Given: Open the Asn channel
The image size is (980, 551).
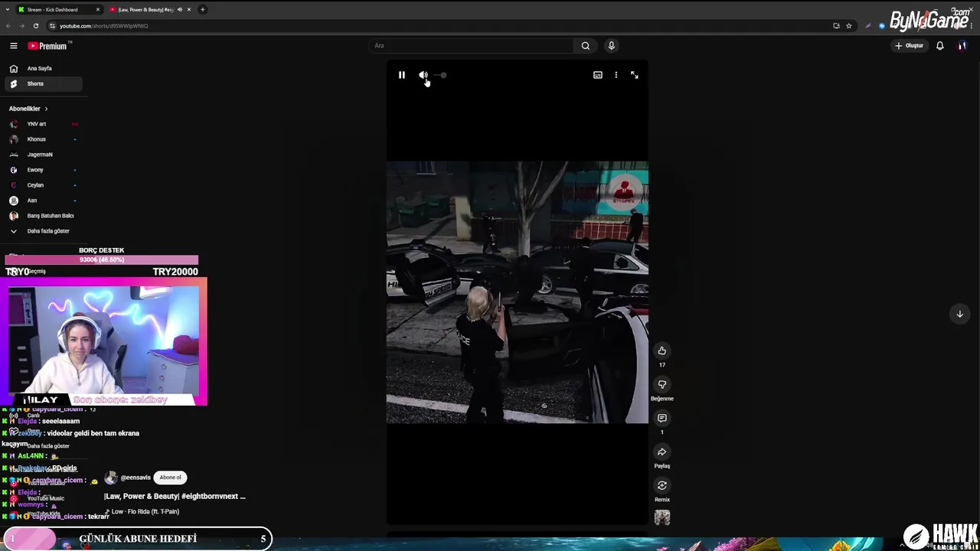Looking at the screenshot, I should (44, 201).
